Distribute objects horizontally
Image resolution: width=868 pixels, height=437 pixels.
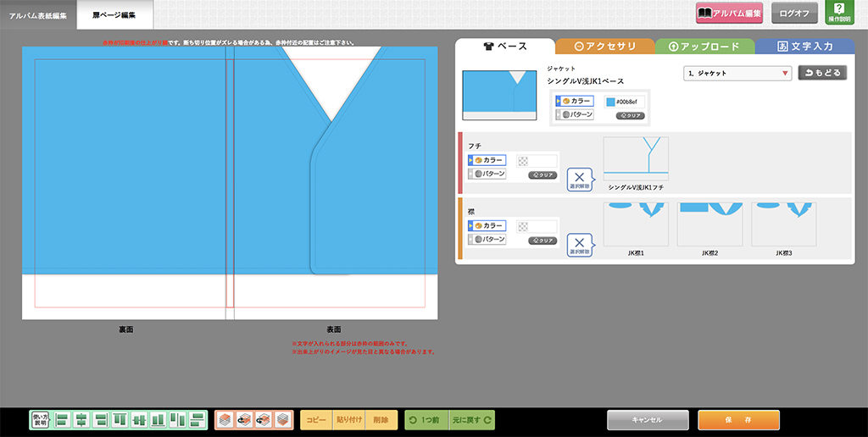[178, 420]
